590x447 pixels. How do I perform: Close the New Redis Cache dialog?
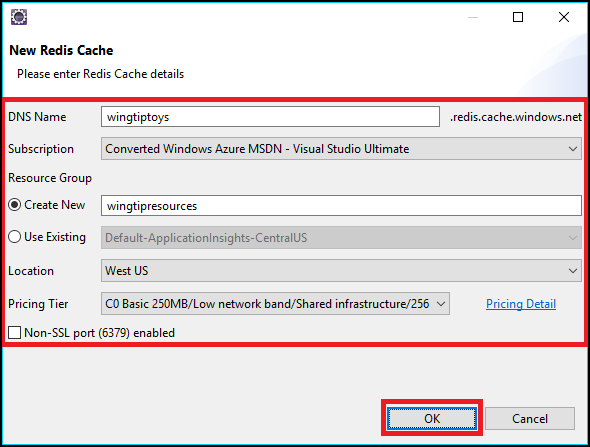pyautogui.click(x=564, y=17)
